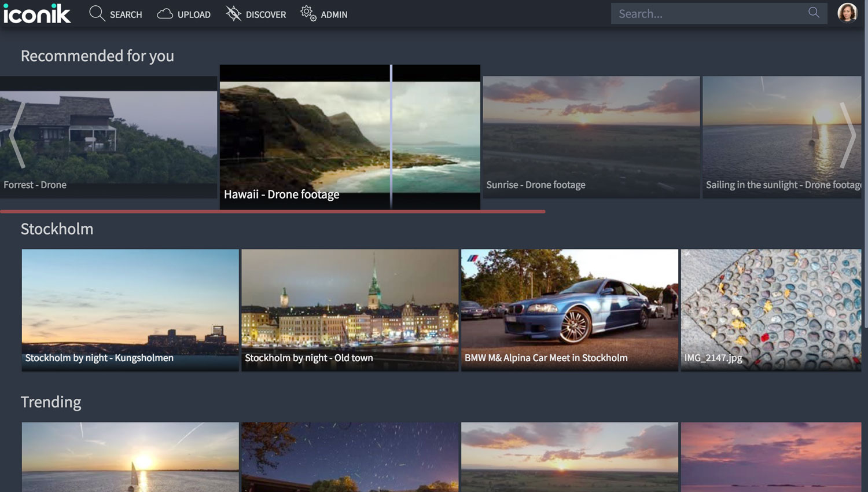Image resolution: width=868 pixels, height=492 pixels.
Task: Type in the Search input field
Action: pos(709,13)
